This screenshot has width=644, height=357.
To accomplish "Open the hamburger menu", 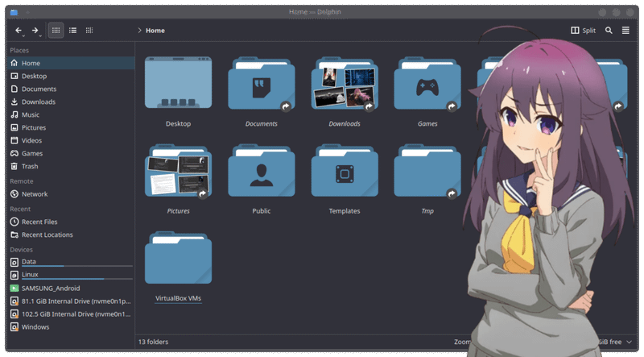I will coord(625,31).
